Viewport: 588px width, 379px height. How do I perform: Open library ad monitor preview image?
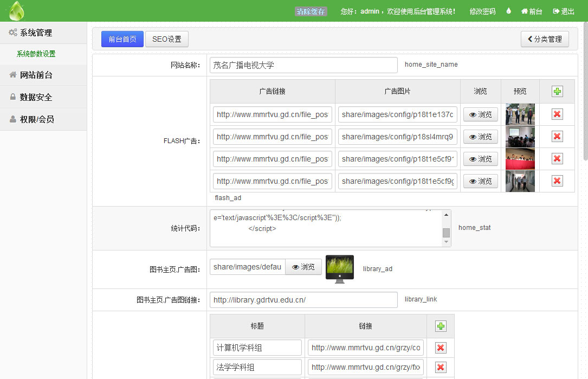340,269
